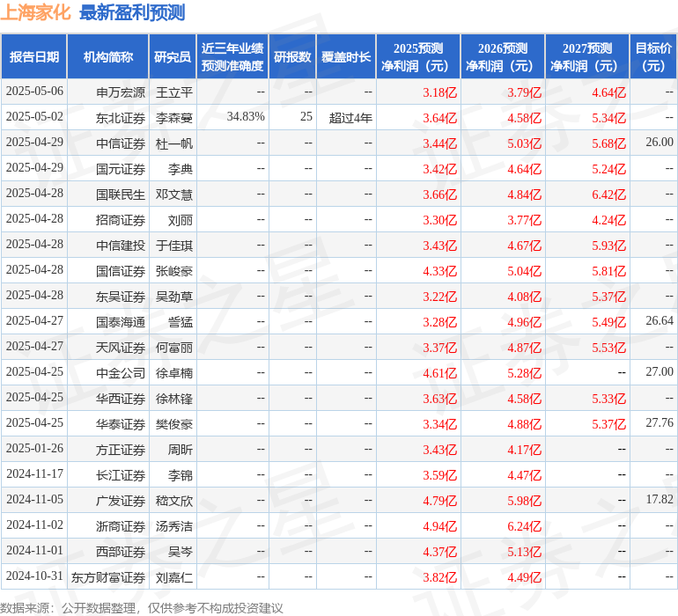Click 6.42亿 in 国联民生 row
Viewport: 678px width, 616px height.
point(608,194)
